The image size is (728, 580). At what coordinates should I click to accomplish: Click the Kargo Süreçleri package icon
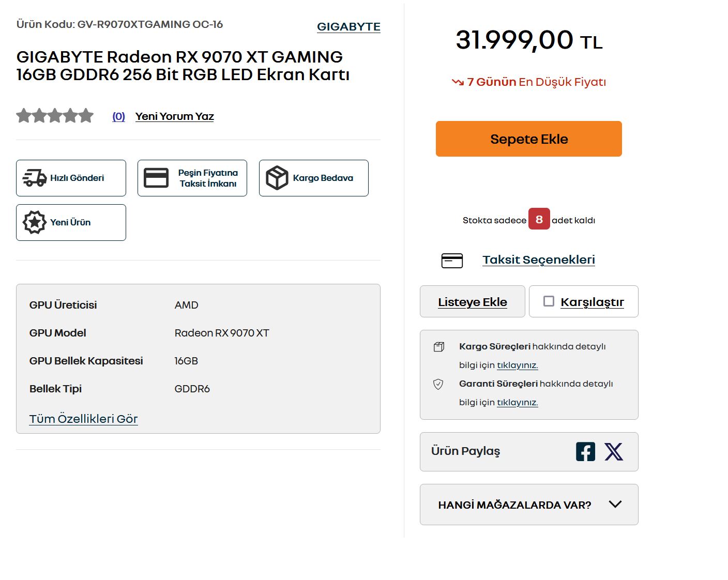coord(438,347)
